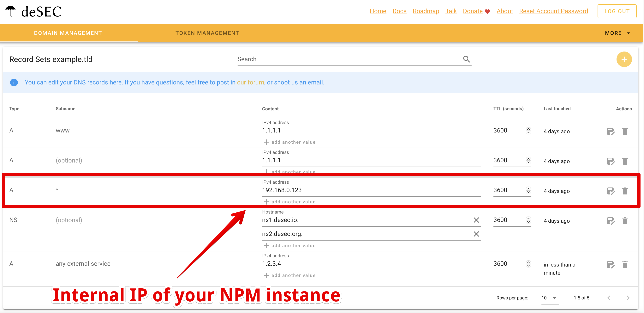Delete the wildcard A record
Image resolution: width=644 pixels, height=313 pixels.
pyautogui.click(x=625, y=191)
